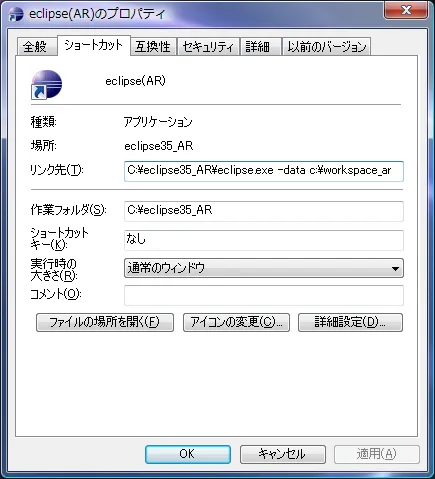Select the ショートカット tab
Viewport: 435px width, 479px height.
pyautogui.click(x=94, y=45)
